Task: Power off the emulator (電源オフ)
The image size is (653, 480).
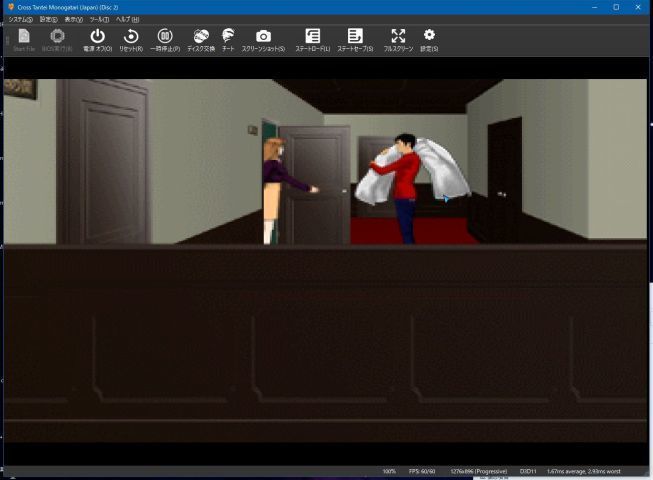Action: point(97,40)
